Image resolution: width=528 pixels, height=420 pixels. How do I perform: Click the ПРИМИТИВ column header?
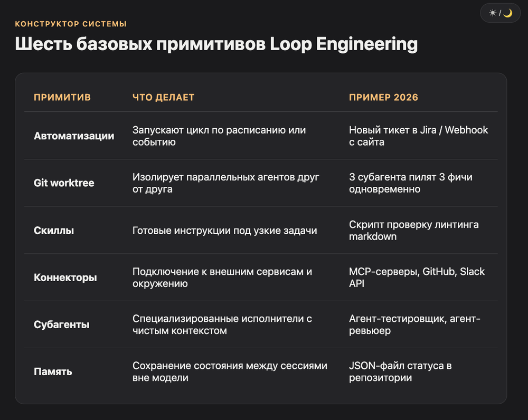[x=62, y=97]
